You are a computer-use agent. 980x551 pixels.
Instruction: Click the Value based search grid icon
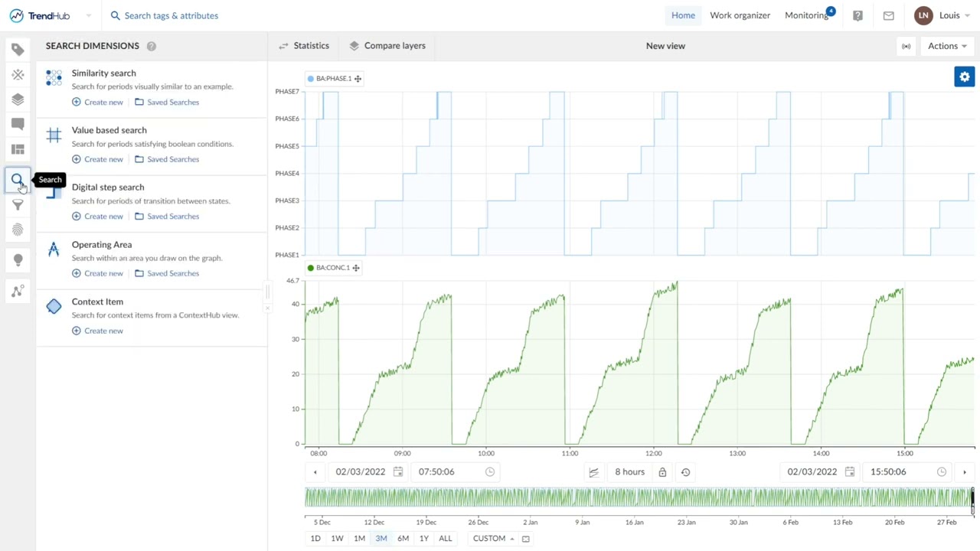(x=54, y=135)
